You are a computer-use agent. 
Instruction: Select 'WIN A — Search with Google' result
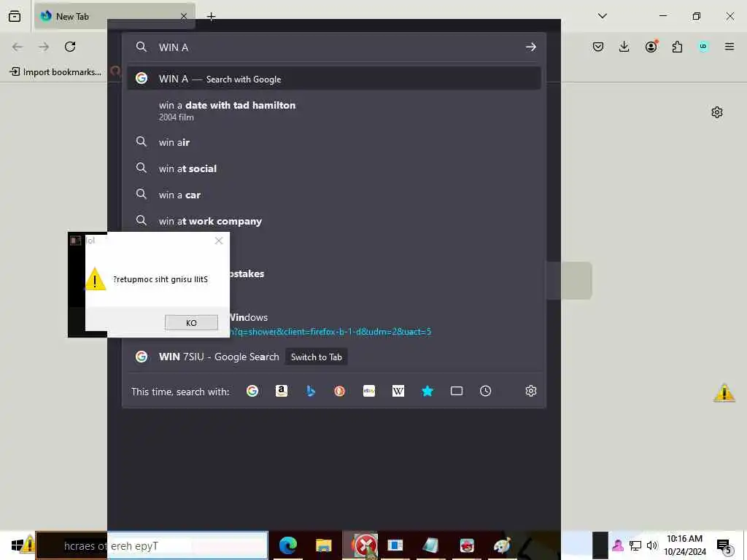334,79
